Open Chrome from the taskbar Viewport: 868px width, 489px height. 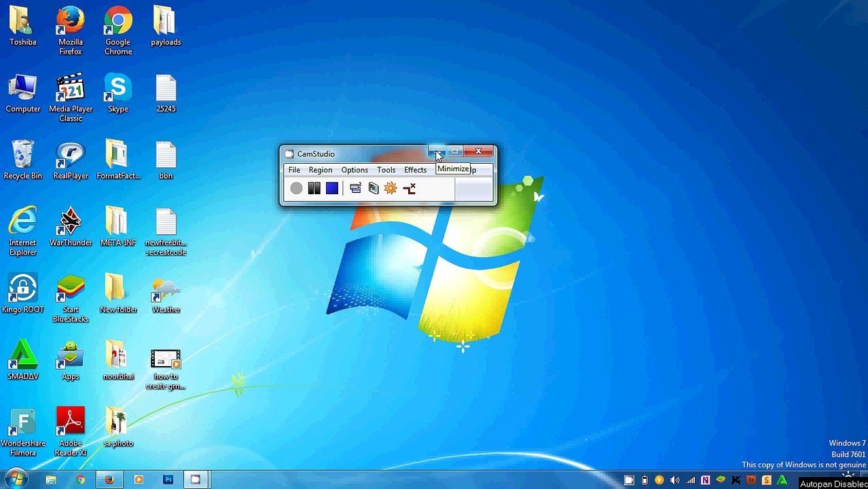click(80, 480)
